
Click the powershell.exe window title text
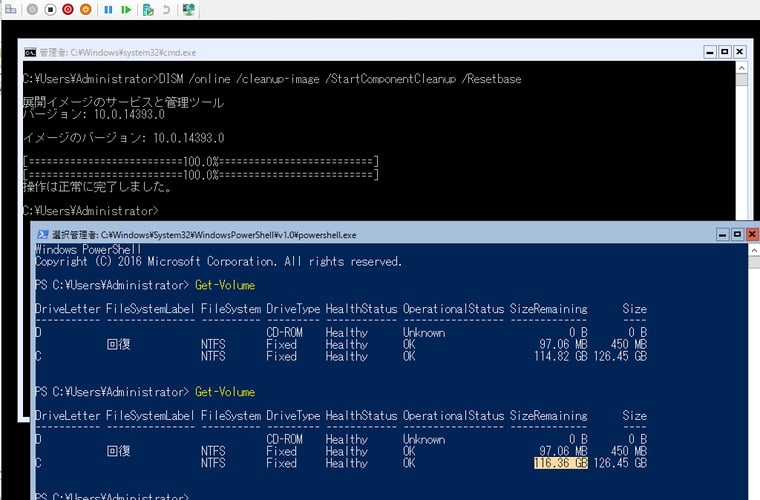204,235
